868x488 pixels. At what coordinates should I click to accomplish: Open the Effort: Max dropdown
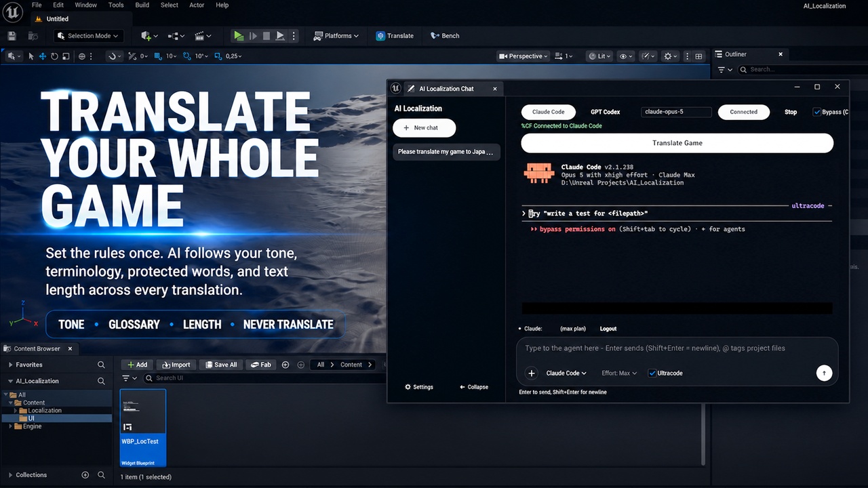(x=619, y=373)
